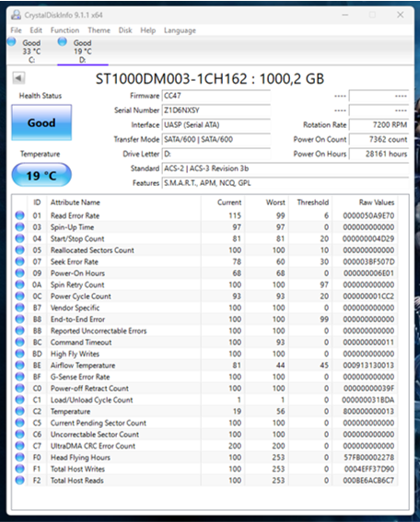420x522 pixels.
Task: Select the Total Host Reads attribute name
Action: click(77, 481)
